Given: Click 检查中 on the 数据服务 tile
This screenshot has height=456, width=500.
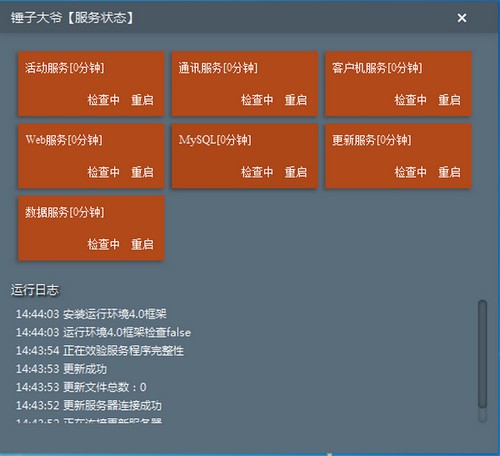Looking at the screenshot, I should point(103,244).
